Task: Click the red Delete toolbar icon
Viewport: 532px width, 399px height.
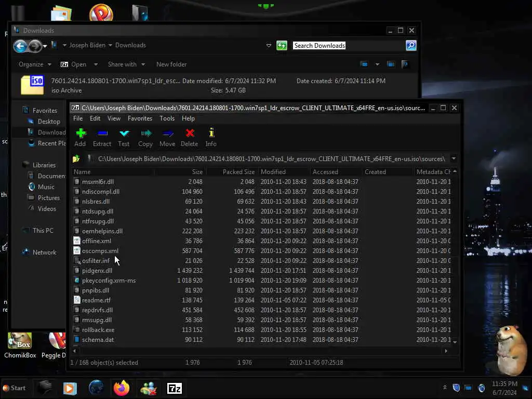Action: (190, 133)
